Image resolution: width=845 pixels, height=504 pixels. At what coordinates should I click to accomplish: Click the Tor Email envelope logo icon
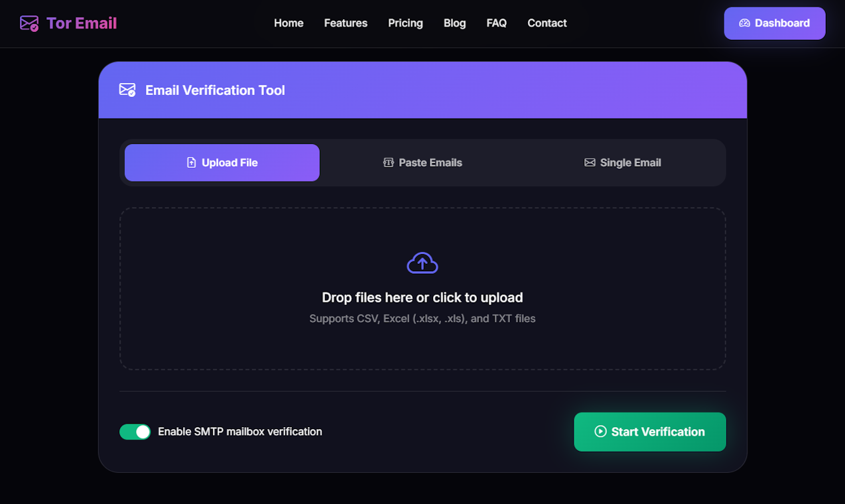tap(29, 23)
